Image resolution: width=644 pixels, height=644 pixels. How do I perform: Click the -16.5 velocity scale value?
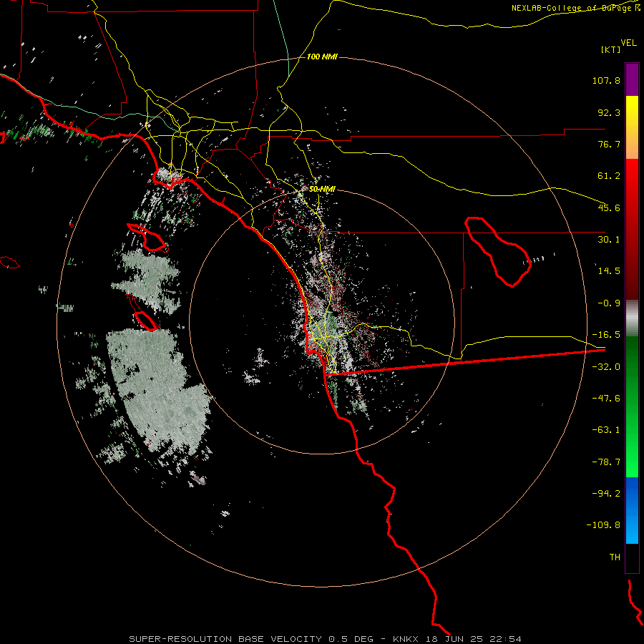click(606, 335)
